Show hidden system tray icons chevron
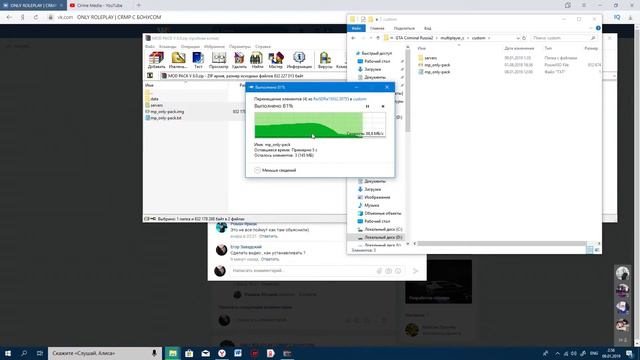This screenshot has height=360, width=640. [557, 353]
